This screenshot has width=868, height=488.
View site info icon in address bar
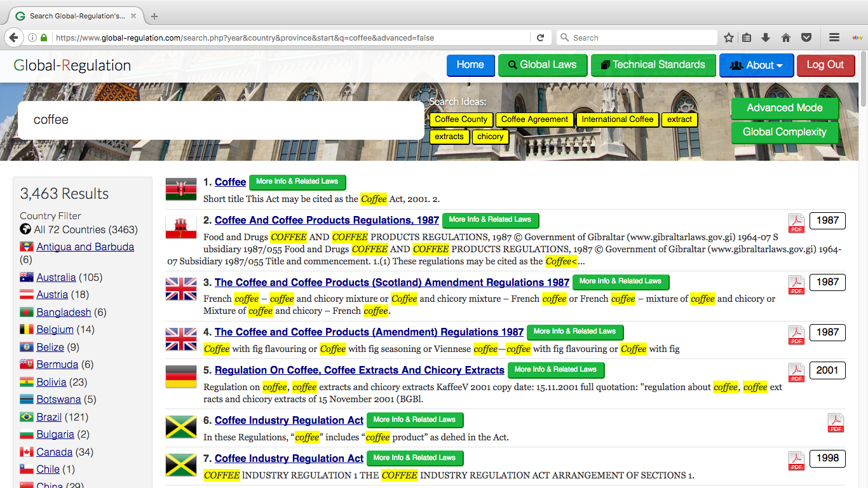32,37
